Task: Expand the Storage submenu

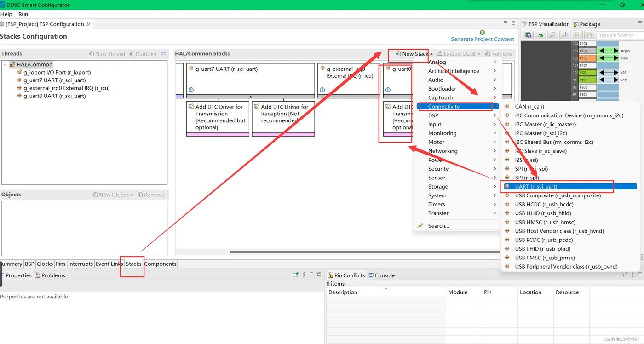Action: coord(495,187)
